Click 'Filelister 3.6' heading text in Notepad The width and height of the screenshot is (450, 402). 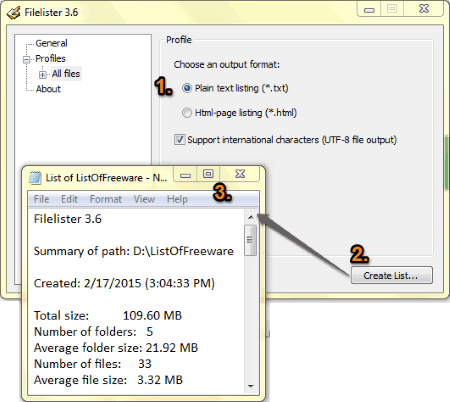coord(68,219)
